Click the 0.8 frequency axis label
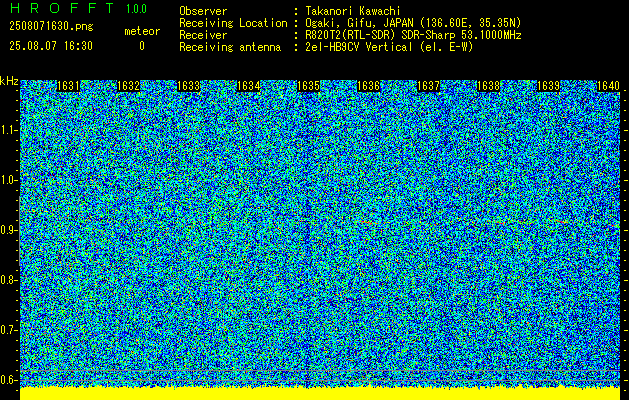Image resolution: width=629 pixels, height=400 pixels. [x=8, y=280]
